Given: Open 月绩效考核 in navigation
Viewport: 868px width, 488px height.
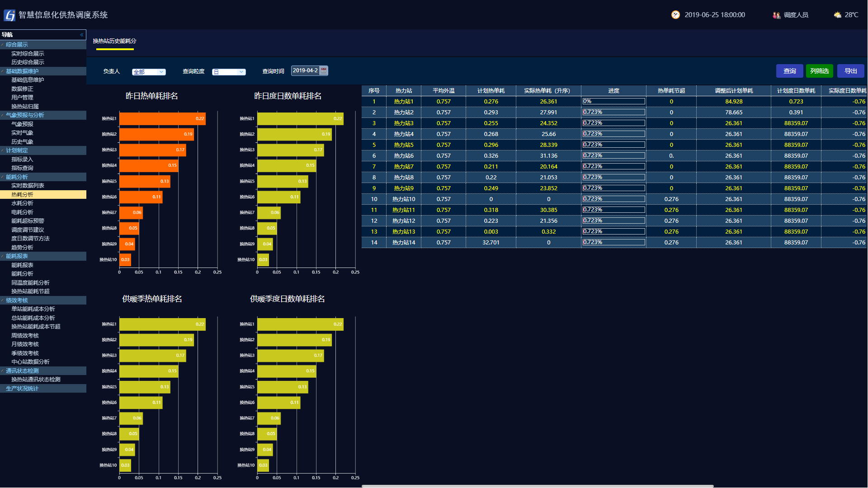Looking at the screenshot, I should coord(25,344).
